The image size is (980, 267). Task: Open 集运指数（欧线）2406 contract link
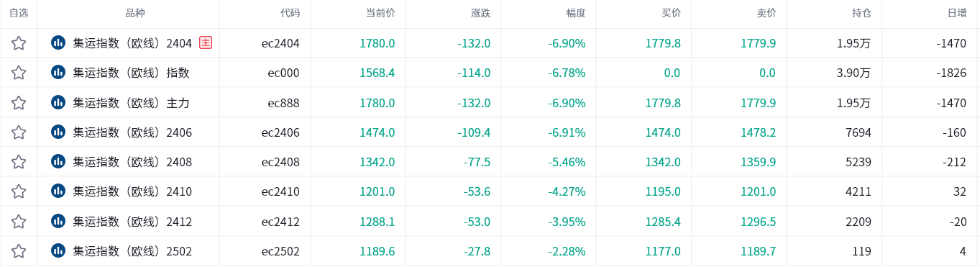point(132,132)
